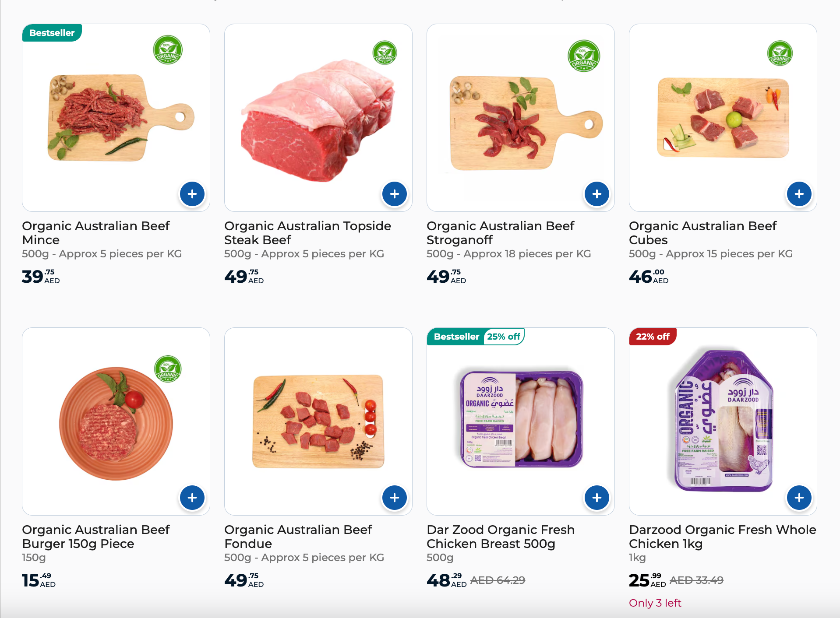Image resolution: width=840 pixels, height=618 pixels.
Task: Add Organic Beef Burger 150g Piece to cart
Action: [192, 498]
